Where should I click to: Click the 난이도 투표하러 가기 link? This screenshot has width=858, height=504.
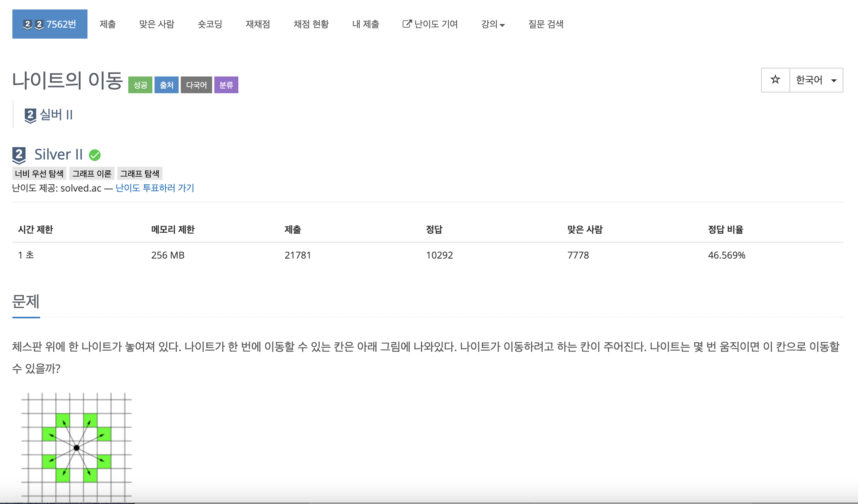tap(155, 188)
